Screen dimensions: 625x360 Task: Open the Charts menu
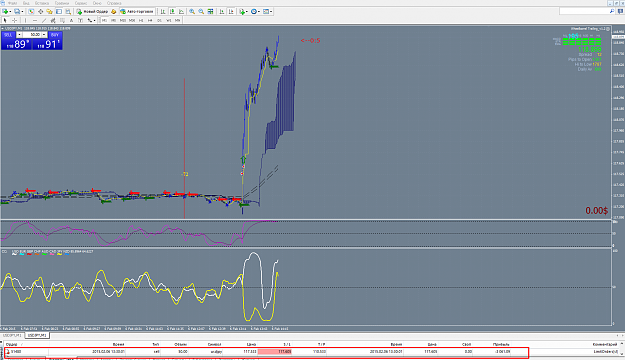62,3
